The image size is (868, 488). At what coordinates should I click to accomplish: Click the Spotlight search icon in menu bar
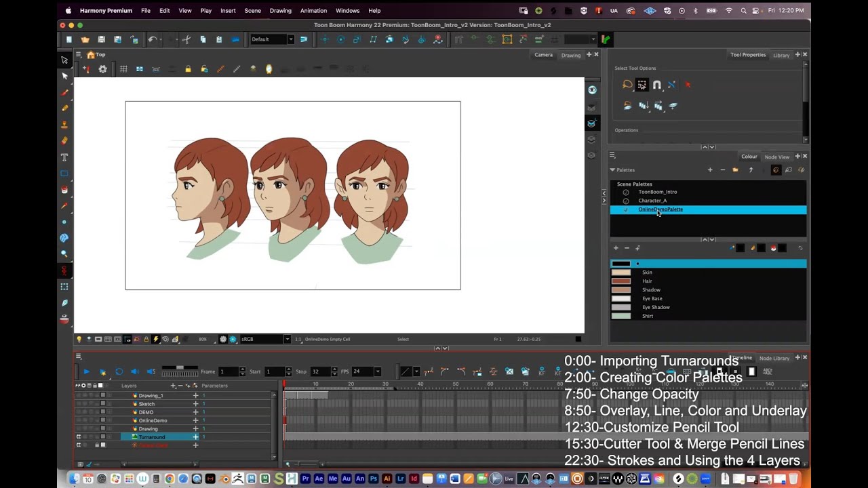click(743, 11)
